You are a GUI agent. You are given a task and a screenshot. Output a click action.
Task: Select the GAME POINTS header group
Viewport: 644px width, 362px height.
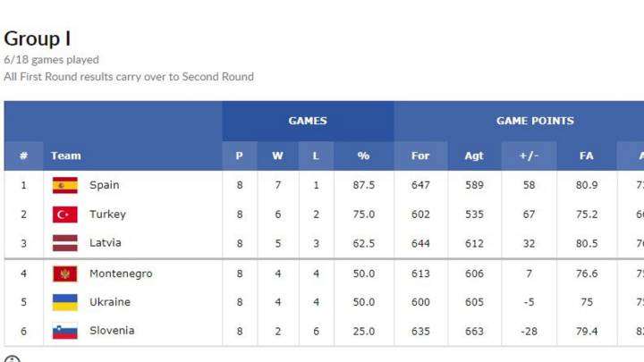point(535,121)
